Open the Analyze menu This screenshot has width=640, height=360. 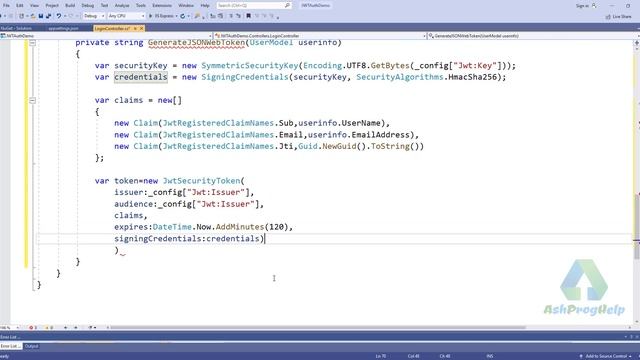tap(122, 5)
